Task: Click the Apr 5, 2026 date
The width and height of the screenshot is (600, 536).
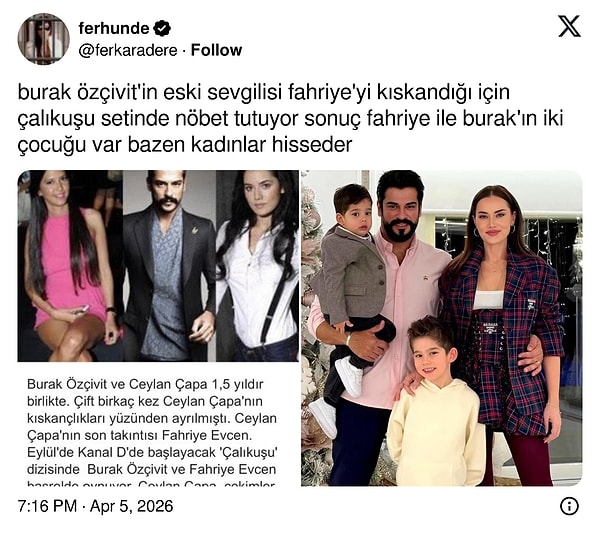Action: coord(131,506)
